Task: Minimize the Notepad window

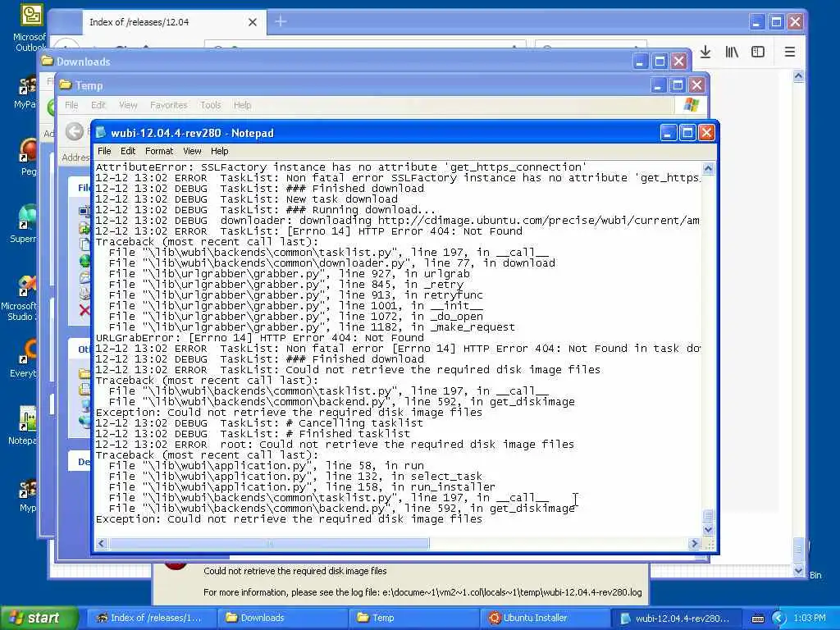Action: [668, 132]
